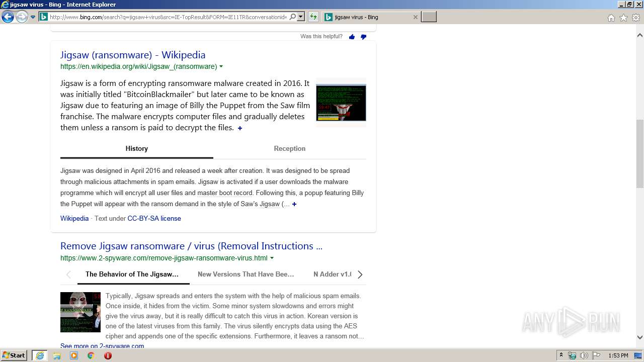Open File Explorer folder taskbar icon
The height and width of the screenshot is (362, 644).
click(x=57, y=355)
